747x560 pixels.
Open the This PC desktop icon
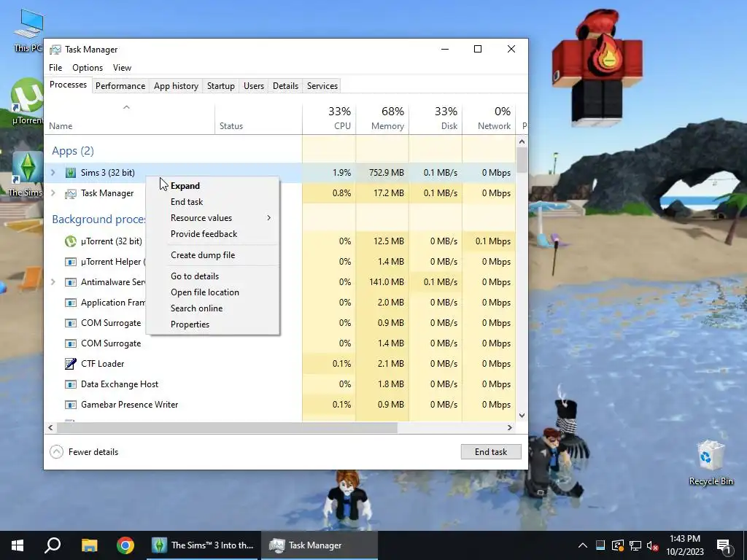coord(28,29)
